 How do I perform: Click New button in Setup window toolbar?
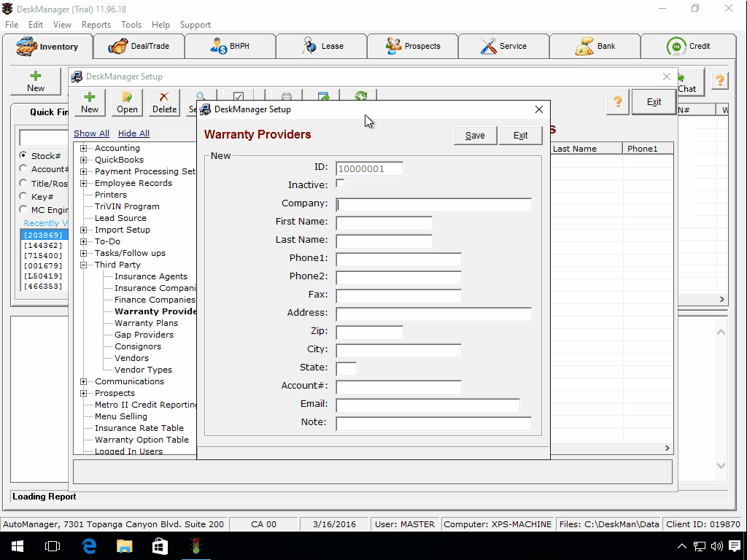coord(90,103)
